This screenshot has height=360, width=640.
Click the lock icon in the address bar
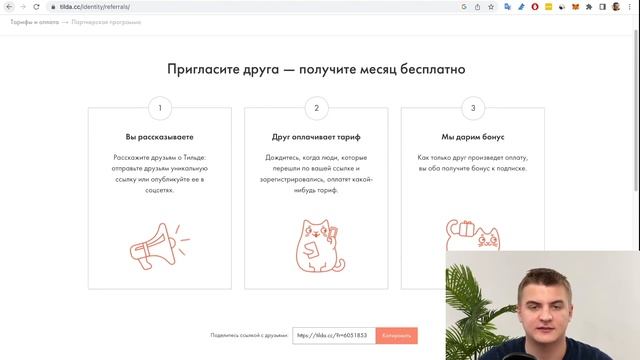(53, 7)
